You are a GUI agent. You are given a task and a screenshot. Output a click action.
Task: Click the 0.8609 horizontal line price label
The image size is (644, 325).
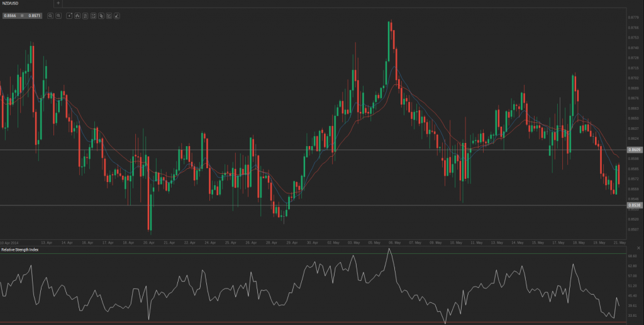click(x=635, y=150)
